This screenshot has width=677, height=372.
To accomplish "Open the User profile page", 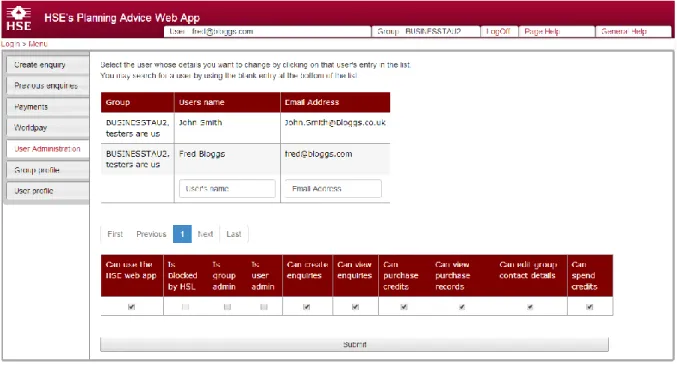I will [x=47, y=191].
